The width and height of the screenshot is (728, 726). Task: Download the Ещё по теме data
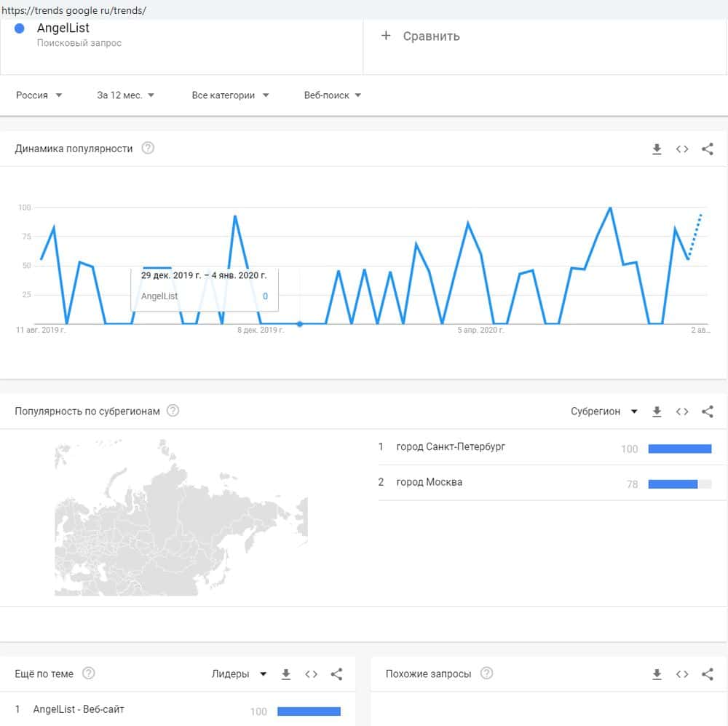point(286,674)
